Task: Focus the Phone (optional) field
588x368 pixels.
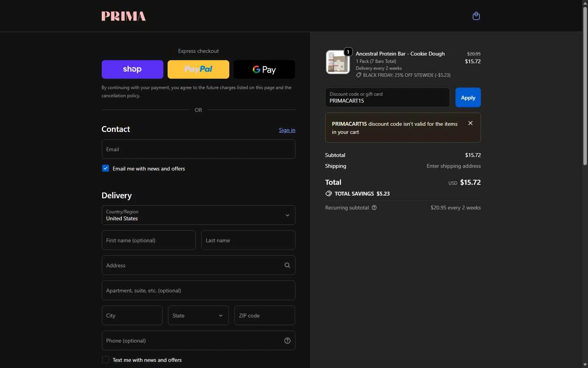Action: click(198, 341)
